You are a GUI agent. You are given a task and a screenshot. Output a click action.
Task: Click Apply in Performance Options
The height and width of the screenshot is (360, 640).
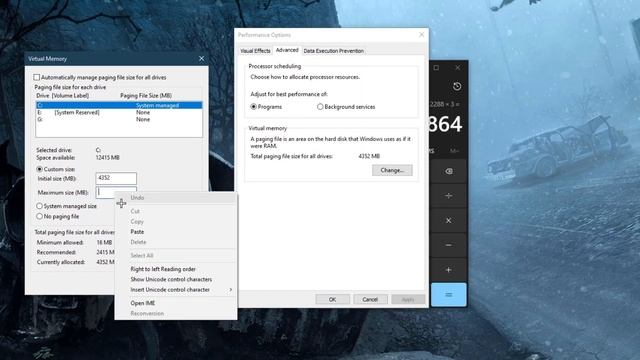coord(408,299)
